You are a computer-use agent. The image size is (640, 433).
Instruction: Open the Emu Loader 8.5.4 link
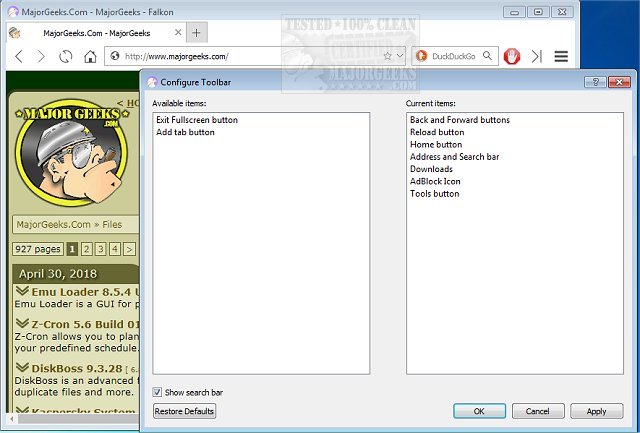pyautogui.click(x=85, y=292)
